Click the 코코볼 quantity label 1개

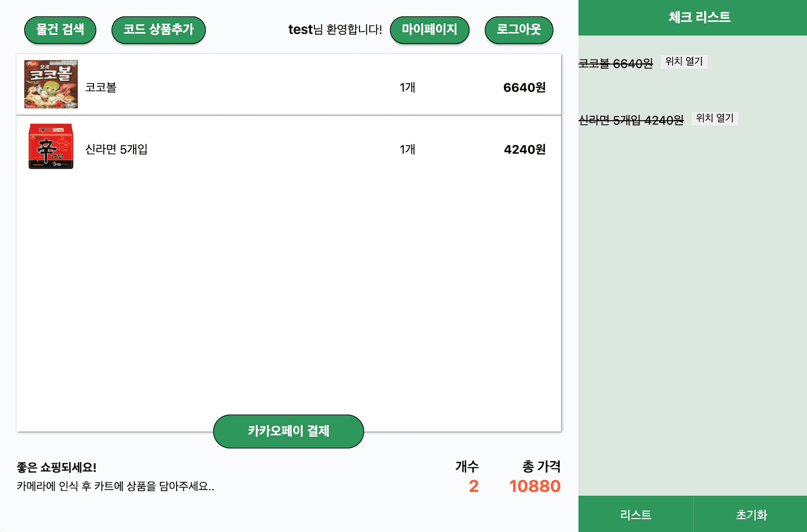point(407,88)
